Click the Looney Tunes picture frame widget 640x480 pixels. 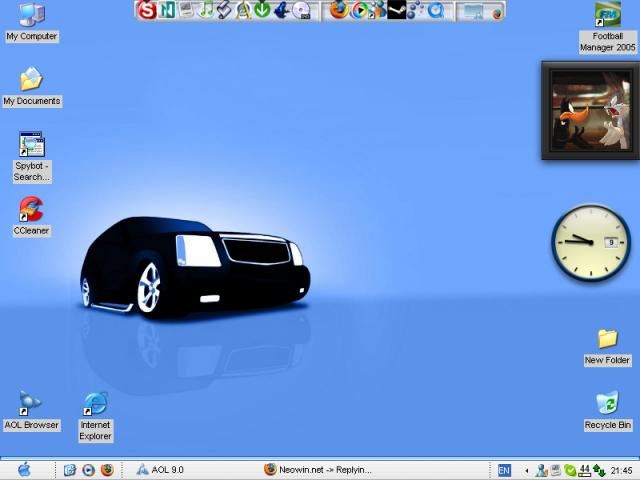pyautogui.click(x=590, y=110)
